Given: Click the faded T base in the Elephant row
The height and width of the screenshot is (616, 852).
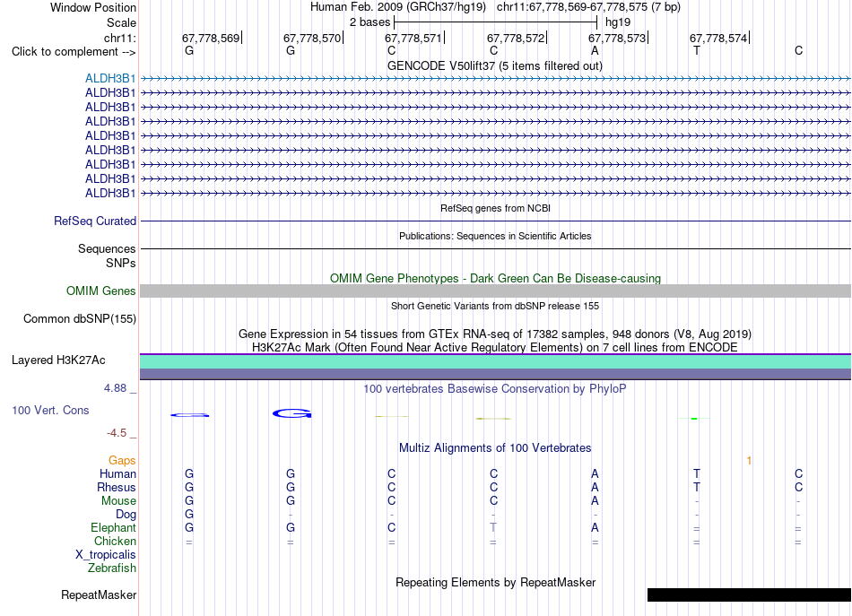Looking at the screenshot, I should (x=493, y=527).
